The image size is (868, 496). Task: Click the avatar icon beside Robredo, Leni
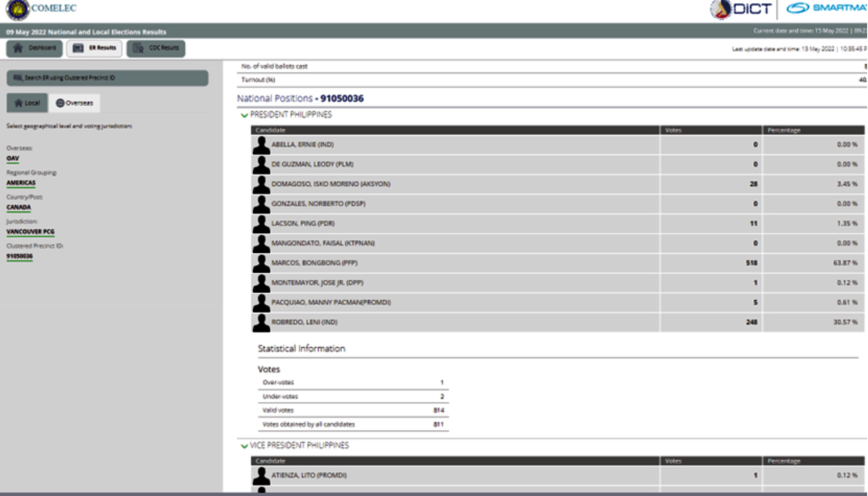(261, 322)
